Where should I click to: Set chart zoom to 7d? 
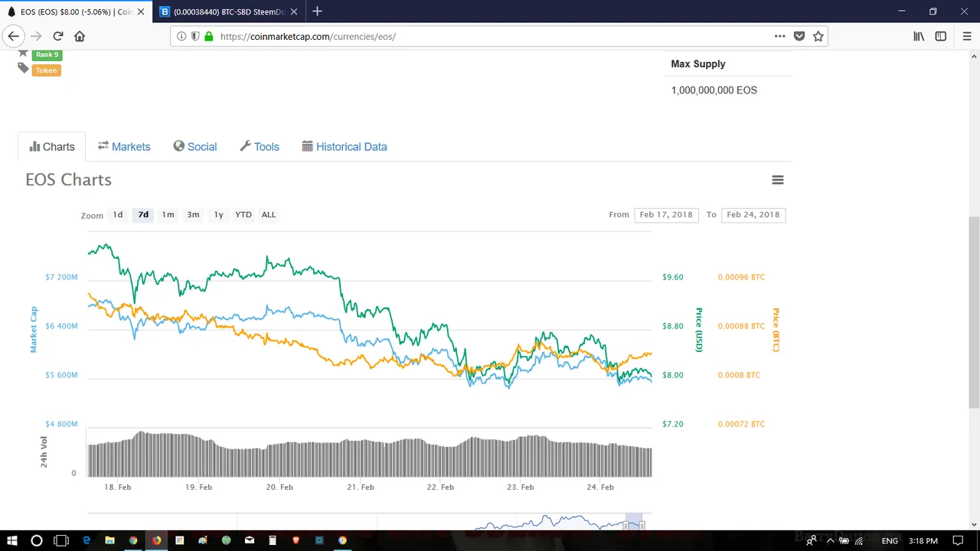point(143,215)
